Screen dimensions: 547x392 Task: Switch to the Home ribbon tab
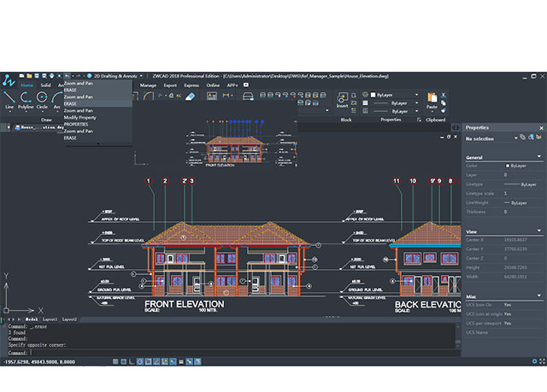pyautogui.click(x=26, y=85)
